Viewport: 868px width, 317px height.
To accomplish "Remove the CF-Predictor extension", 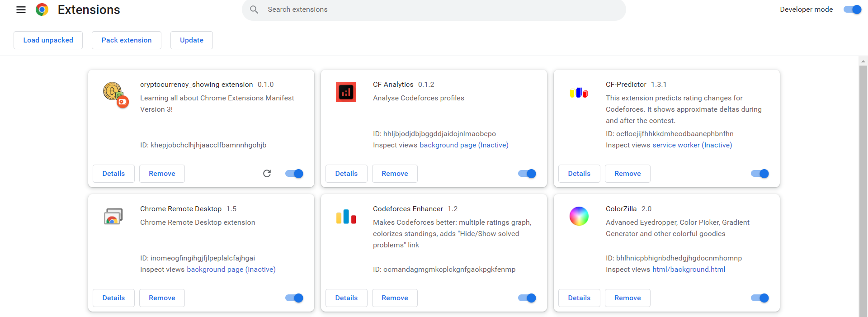I will pos(627,174).
